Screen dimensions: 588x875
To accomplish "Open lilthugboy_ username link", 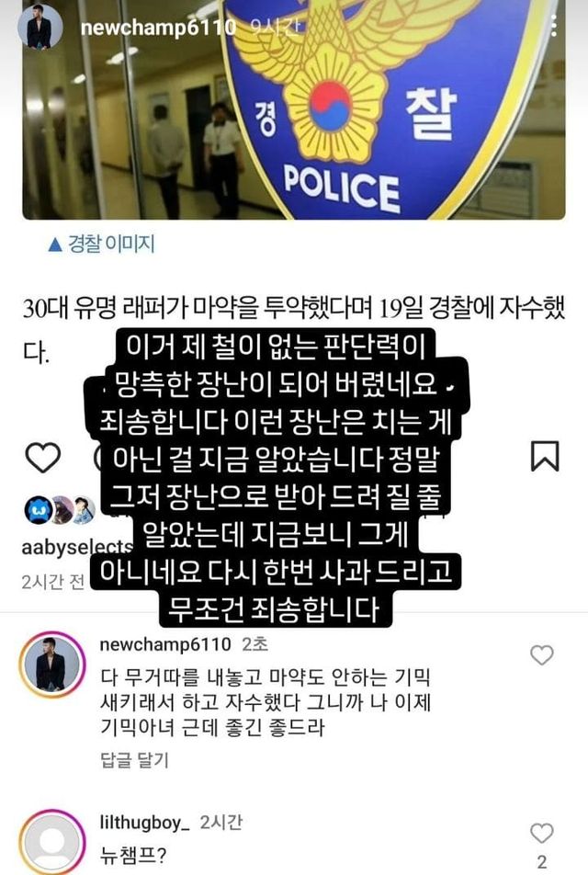I will tap(145, 823).
